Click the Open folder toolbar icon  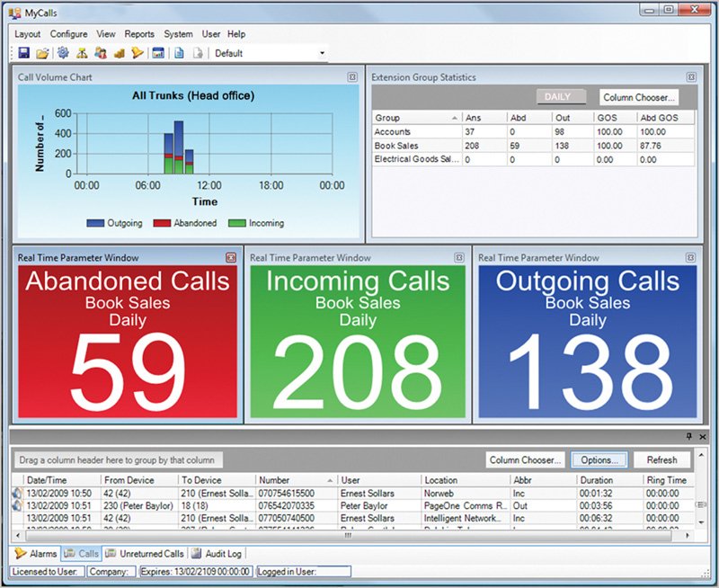(42, 54)
